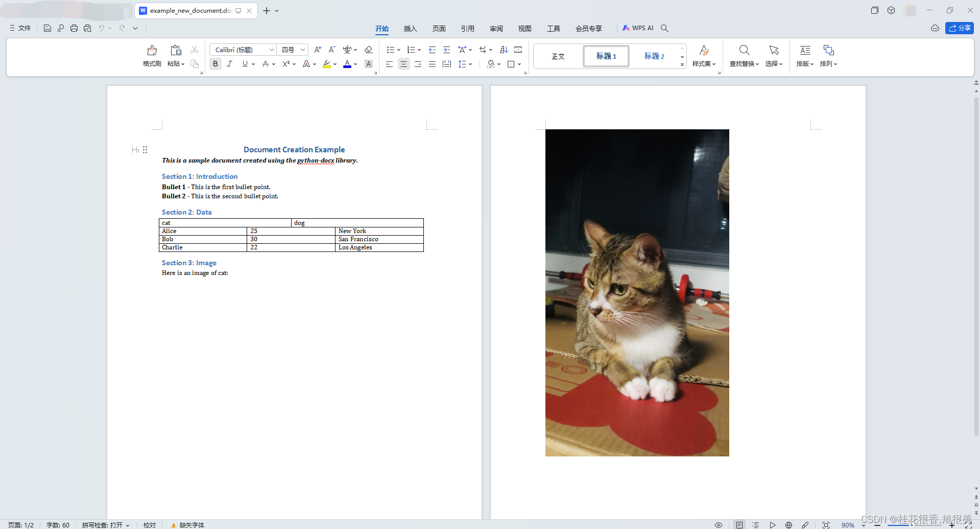Screen dimensions: 980x529
Task: Click the Style Set (样式集) icon
Action: click(704, 50)
